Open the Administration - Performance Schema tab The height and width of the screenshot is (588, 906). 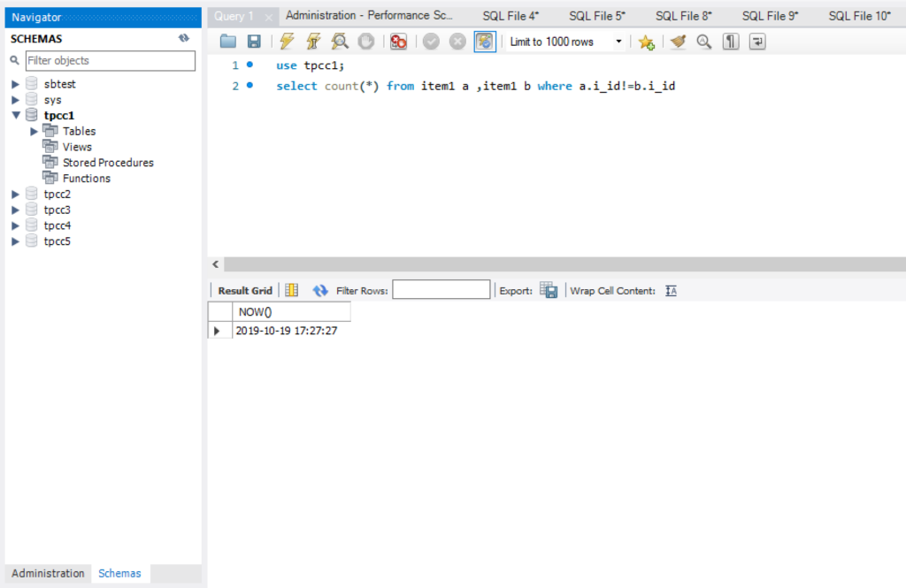point(369,16)
